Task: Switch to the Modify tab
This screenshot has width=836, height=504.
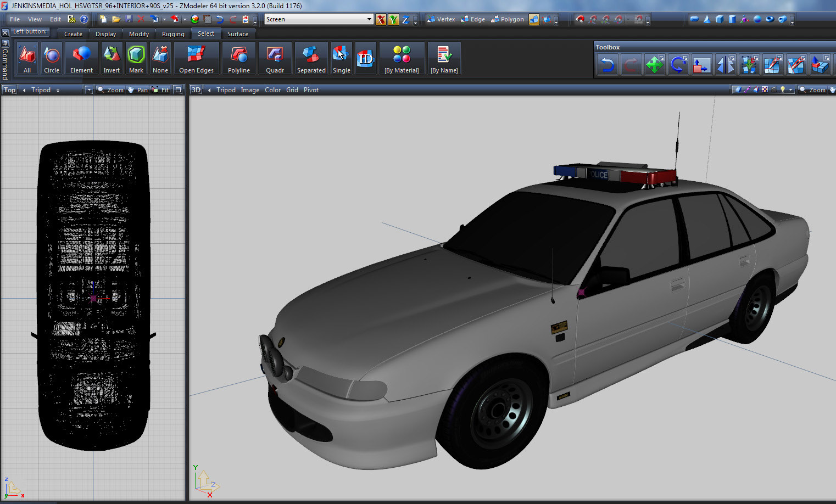Action: 138,34
